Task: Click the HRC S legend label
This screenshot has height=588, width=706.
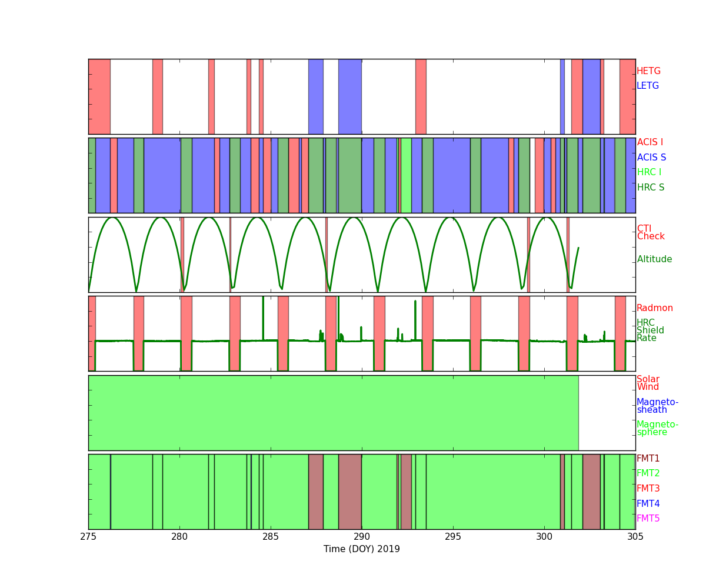Action: coord(650,188)
